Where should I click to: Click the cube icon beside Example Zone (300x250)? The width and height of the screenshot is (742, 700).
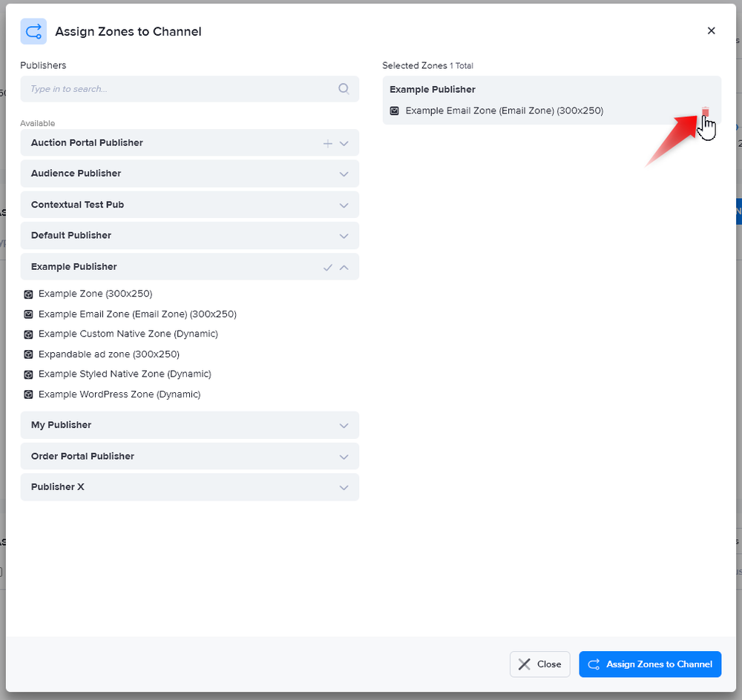[28, 294]
